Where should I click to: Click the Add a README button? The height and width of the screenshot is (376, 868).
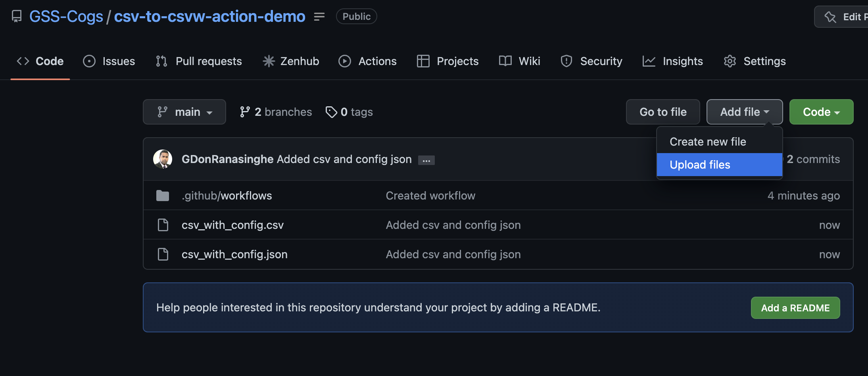795,308
